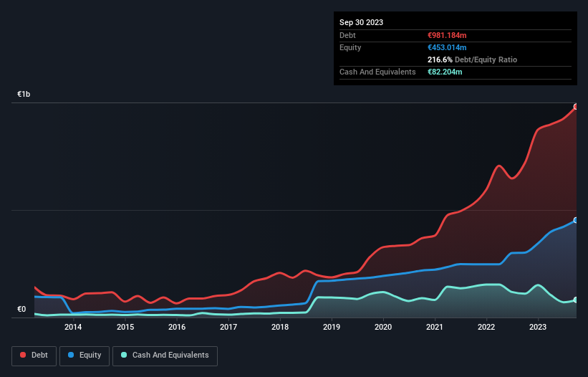Click the teal Cash And Equivalents legend dot
This screenshot has width=588, height=377.
pos(124,355)
